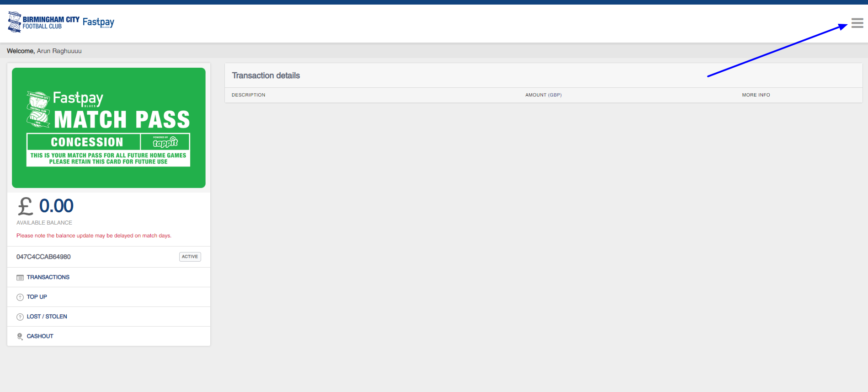Screen dimensions: 868x392
Task: Click the Birmingham City Fastpay logo
Action: 61,22
